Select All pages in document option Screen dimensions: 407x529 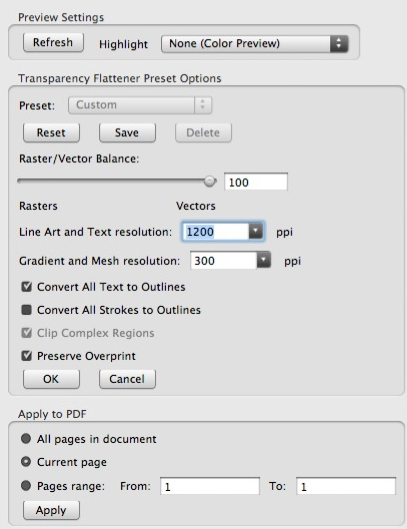click(26, 439)
